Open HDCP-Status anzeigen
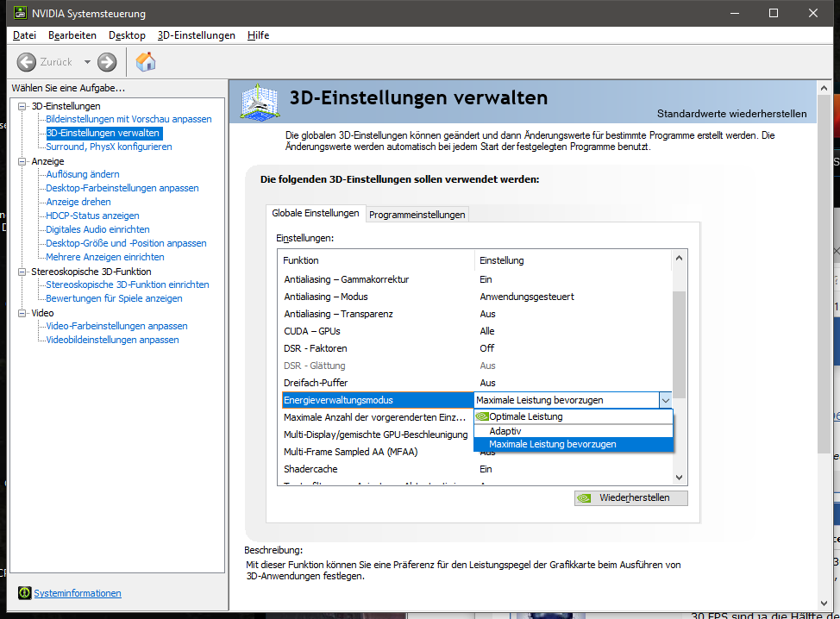The image size is (840, 619). pos(92,216)
